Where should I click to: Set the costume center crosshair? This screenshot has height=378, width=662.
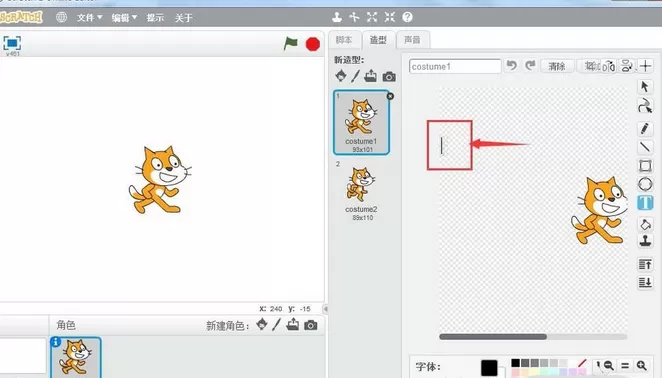645,66
